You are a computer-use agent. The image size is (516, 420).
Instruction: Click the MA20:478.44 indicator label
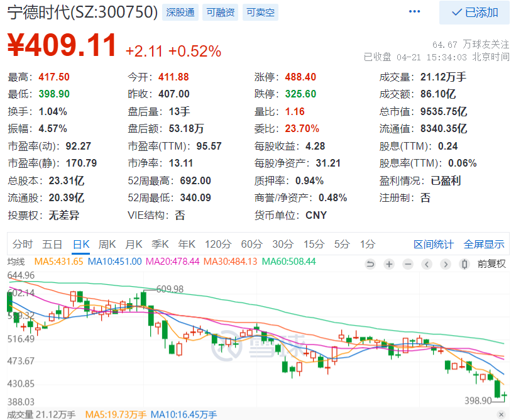pyautogui.click(x=172, y=262)
